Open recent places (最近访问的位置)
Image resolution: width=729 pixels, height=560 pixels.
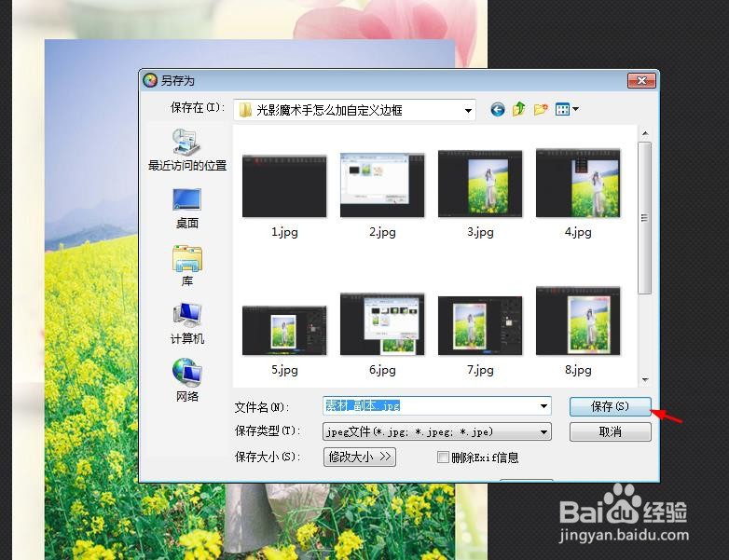(186, 150)
